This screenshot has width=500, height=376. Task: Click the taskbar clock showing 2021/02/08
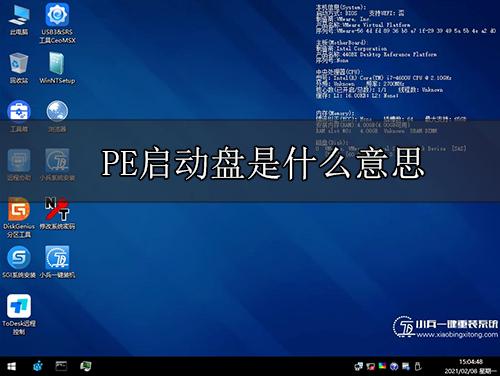point(471,366)
